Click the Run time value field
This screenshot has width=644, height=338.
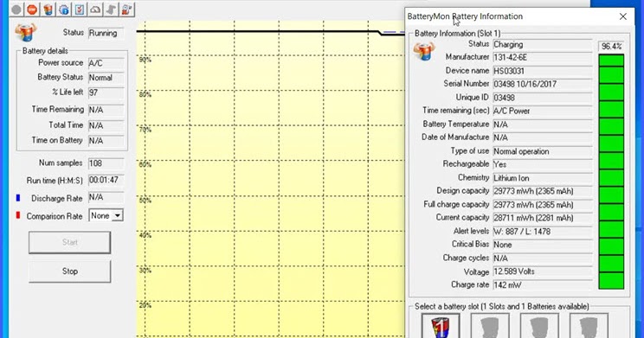(106, 180)
